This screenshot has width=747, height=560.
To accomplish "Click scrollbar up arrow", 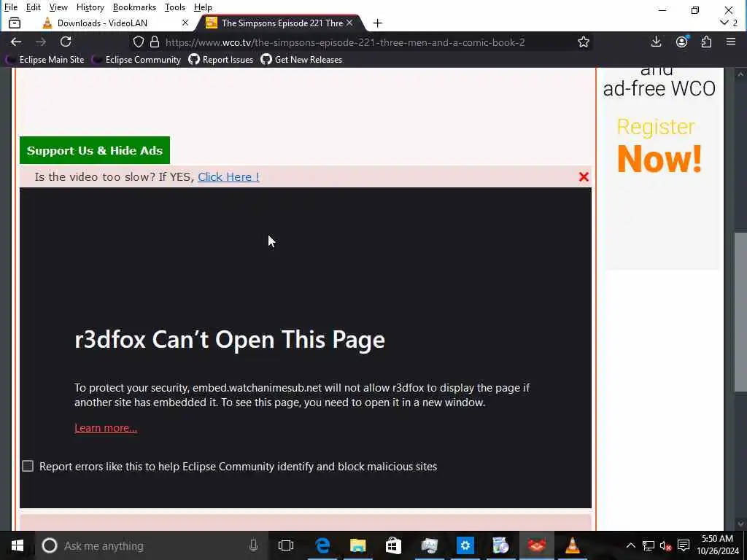I will click(740, 74).
